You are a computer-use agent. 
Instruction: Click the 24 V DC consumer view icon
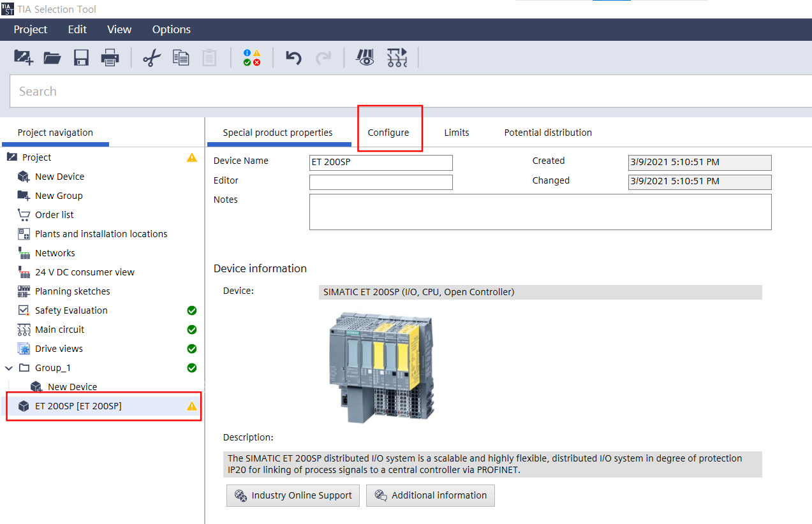tap(24, 272)
